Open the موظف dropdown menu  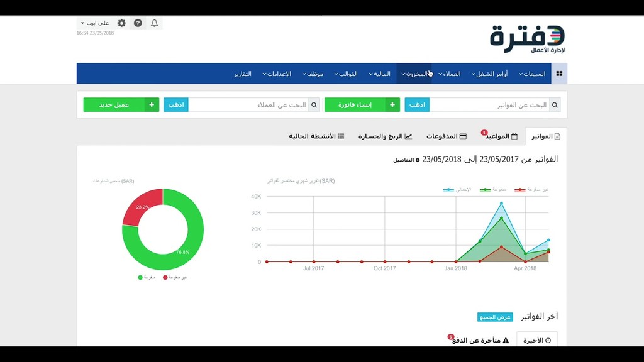tap(313, 74)
